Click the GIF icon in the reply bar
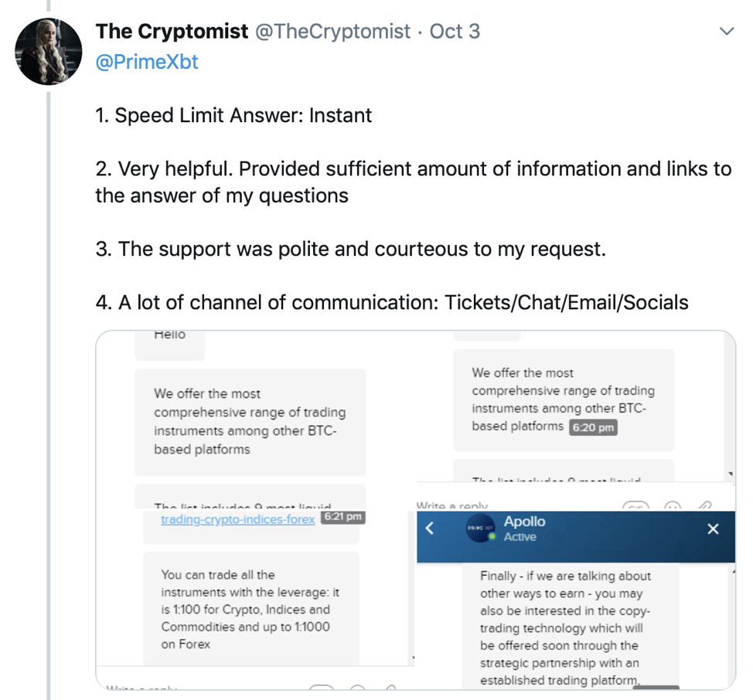The width and height of the screenshot is (753, 700). (x=636, y=506)
